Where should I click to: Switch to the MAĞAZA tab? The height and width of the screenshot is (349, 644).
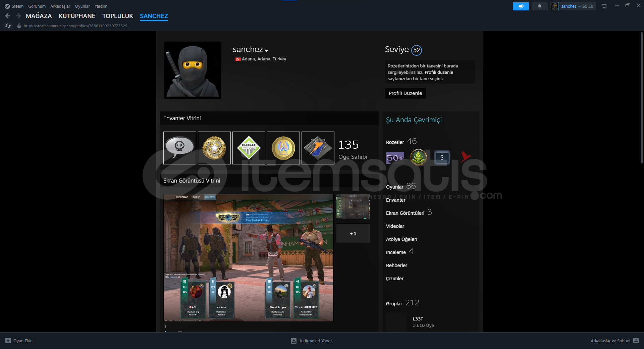(x=39, y=16)
